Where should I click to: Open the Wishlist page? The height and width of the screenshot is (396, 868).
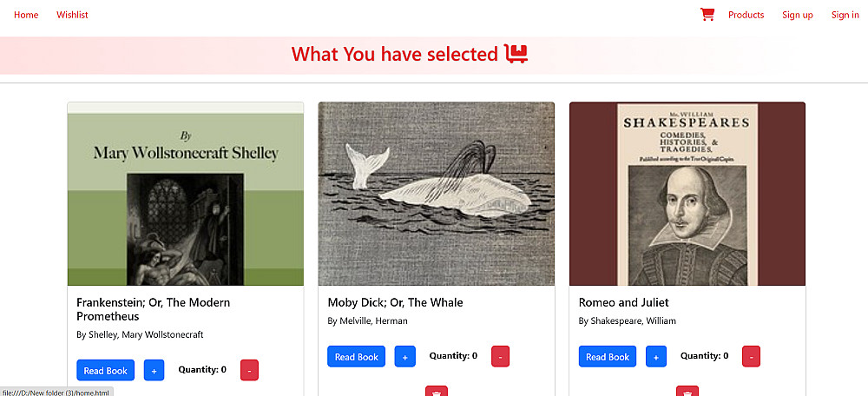(72, 15)
